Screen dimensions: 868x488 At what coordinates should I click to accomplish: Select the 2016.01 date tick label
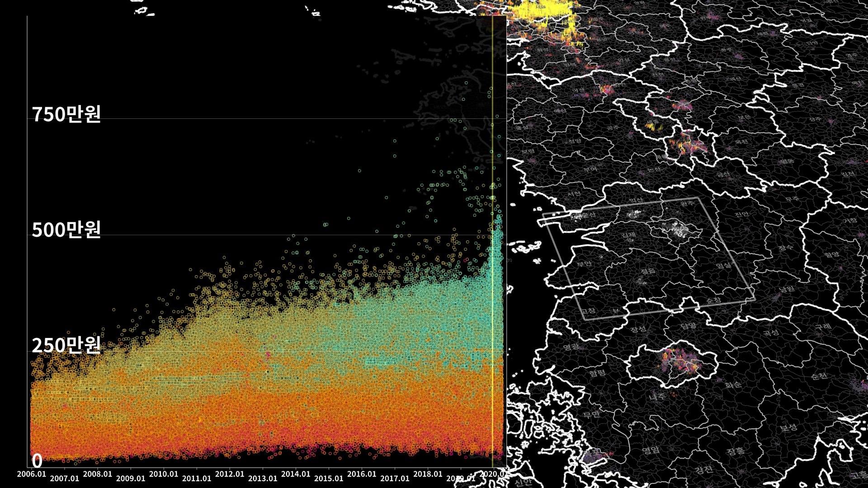point(362,474)
